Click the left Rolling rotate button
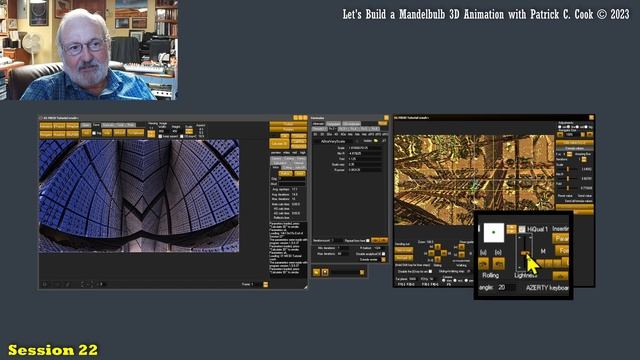Image resolution: width=640 pixels, height=360 pixels. [x=483, y=264]
